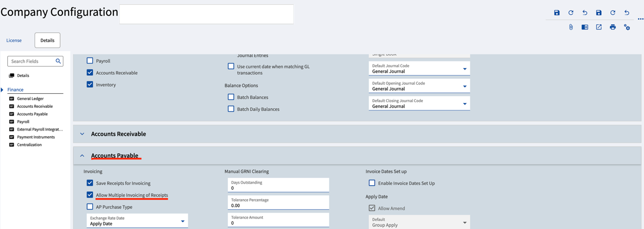Tick the Batch Daily Balances checkbox
Screen dimensions: 644x229
(x=231, y=109)
